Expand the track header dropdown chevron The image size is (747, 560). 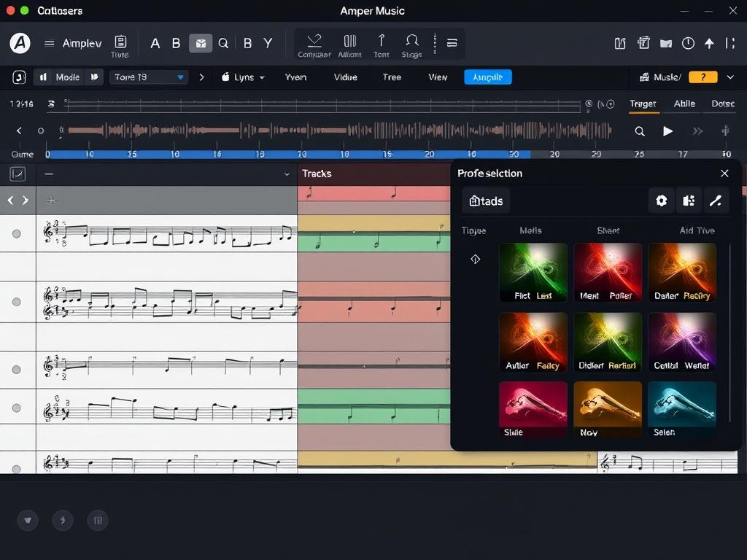click(x=287, y=174)
